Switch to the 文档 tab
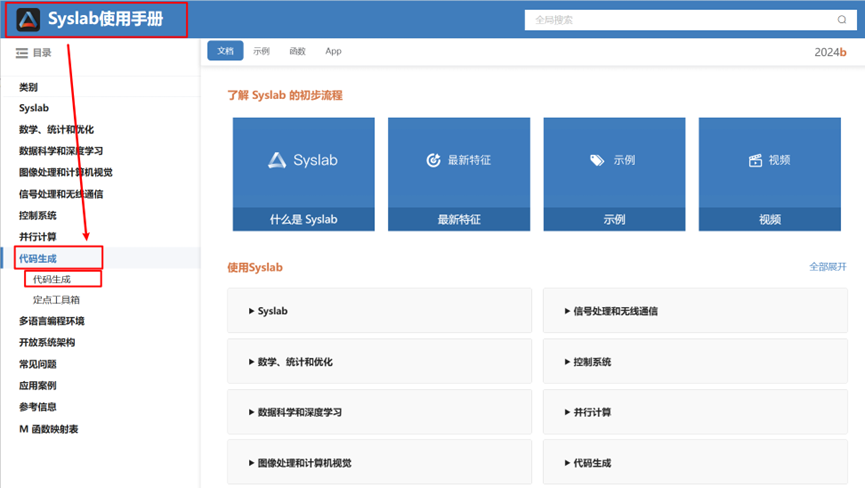The width and height of the screenshot is (865, 488). 225,51
